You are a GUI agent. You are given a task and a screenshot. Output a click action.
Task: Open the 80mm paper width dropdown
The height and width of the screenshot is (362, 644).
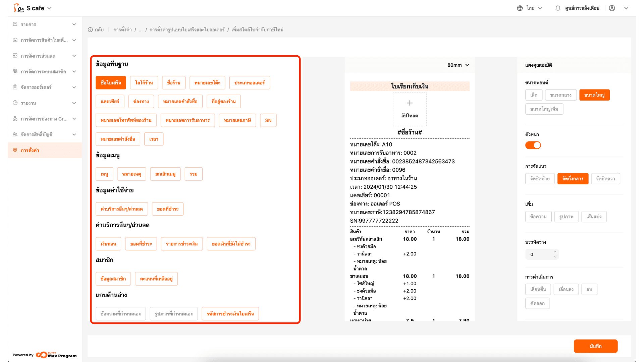click(x=458, y=65)
